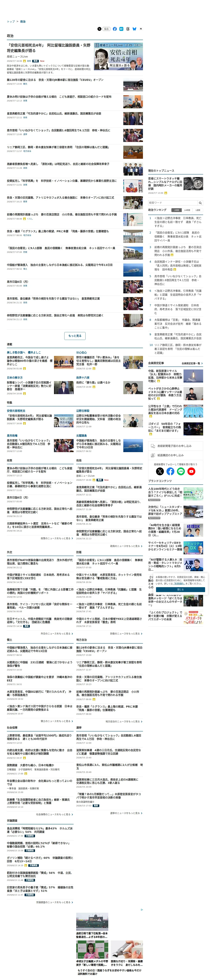
Task: Click the 反応 reaction button
Action: point(106,29)
